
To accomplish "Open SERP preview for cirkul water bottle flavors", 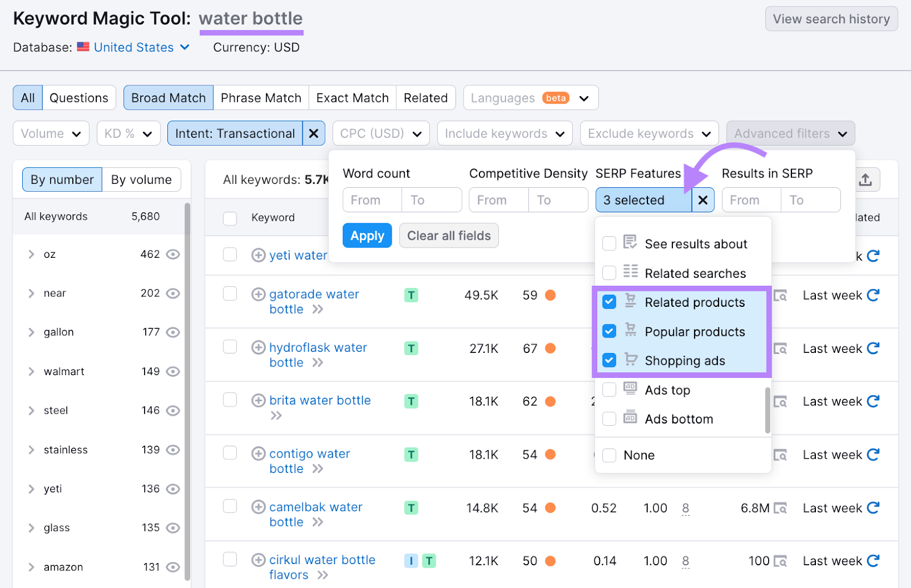I will pyautogui.click(x=780, y=561).
